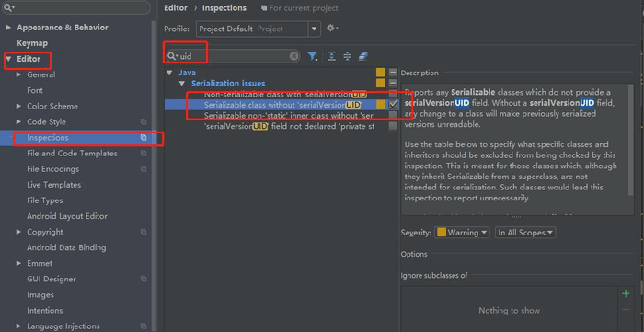
Task: Click the settings sidebar search magnifier icon
Action: point(8,7)
